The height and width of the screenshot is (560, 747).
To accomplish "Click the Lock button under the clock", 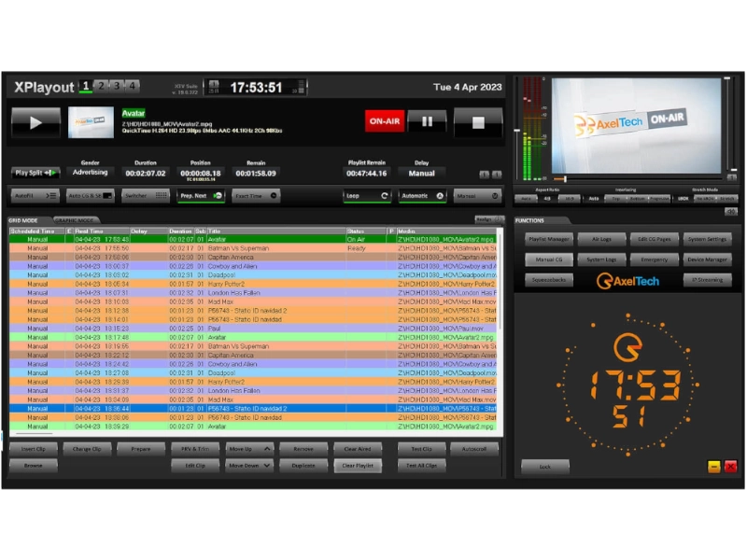I will 545,467.
